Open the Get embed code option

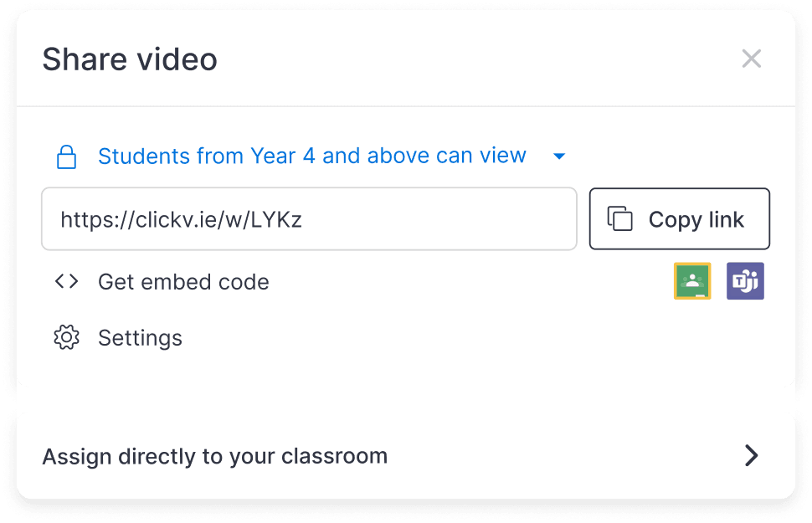click(183, 281)
